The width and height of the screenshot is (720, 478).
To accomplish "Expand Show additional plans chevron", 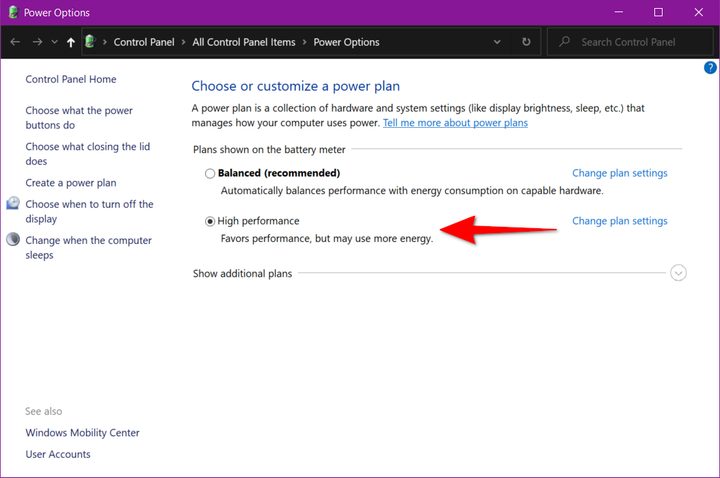I will pyautogui.click(x=678, y=273).
